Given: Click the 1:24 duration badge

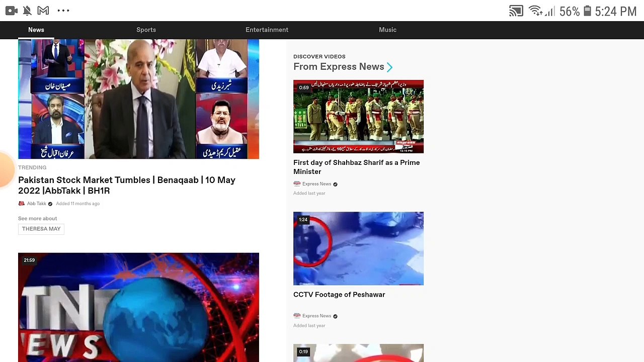Looking at the screenshot, I should pos(303,220).
